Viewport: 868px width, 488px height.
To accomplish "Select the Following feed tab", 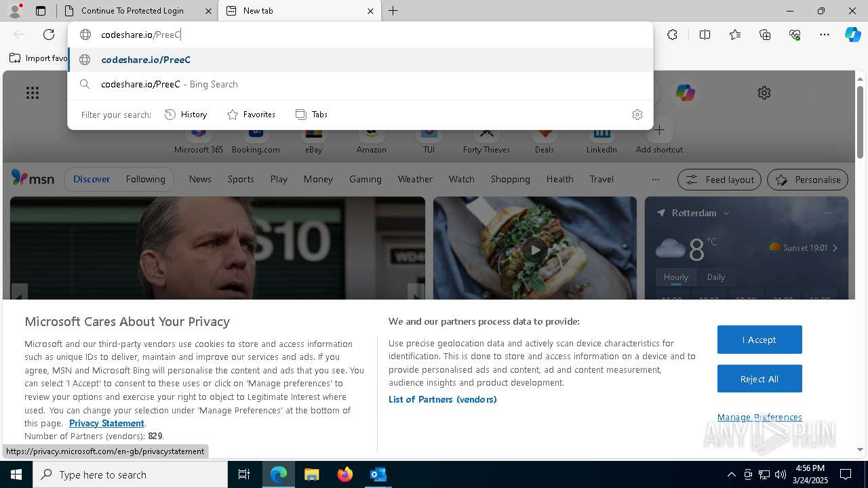I will click(x=145, y=179).
